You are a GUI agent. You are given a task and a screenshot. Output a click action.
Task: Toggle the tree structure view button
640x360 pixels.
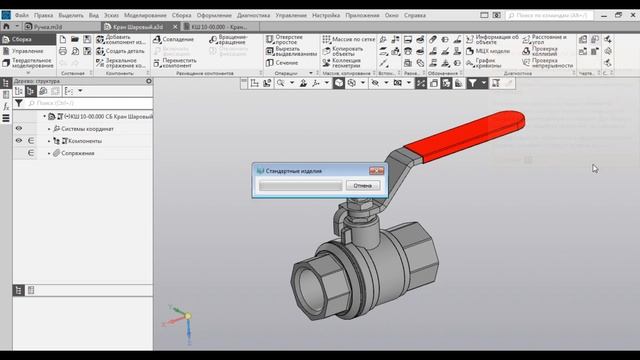point(31,91)
